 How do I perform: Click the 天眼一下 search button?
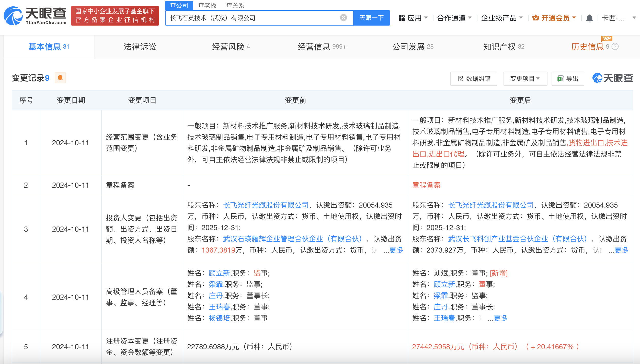point(371,18)
